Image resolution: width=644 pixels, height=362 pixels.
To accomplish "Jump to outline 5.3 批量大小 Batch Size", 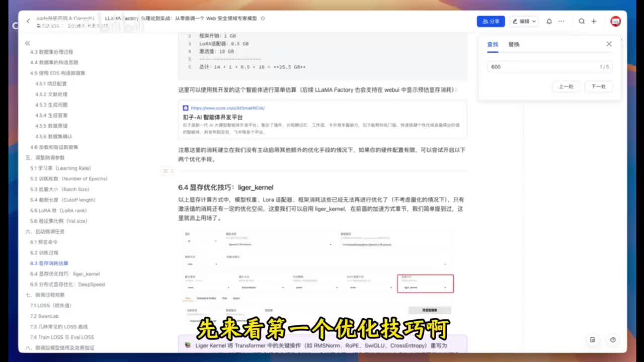I will [x=59, y=189].
